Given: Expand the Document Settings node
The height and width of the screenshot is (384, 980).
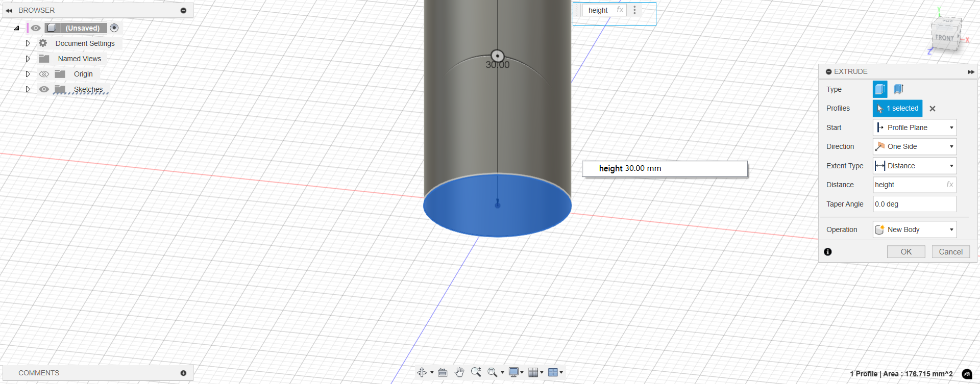Looking at the screenshot, I should pyautogui.click(x=28, y=43).
